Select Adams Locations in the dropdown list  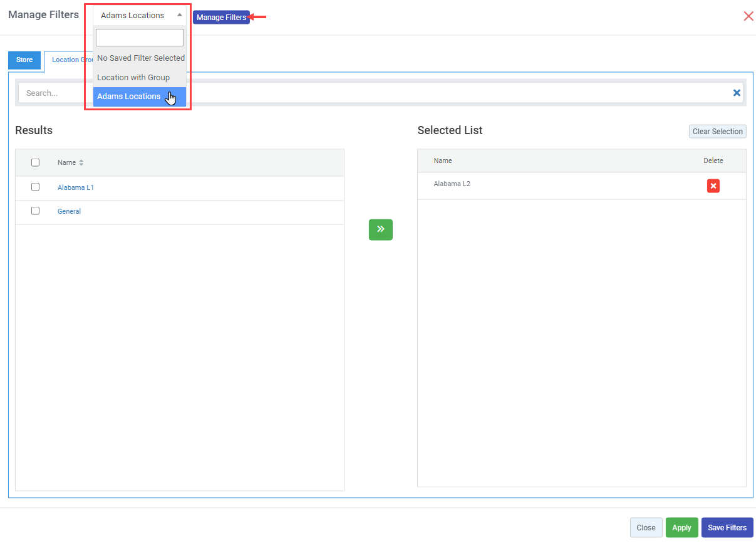click(x=140, y=97)
